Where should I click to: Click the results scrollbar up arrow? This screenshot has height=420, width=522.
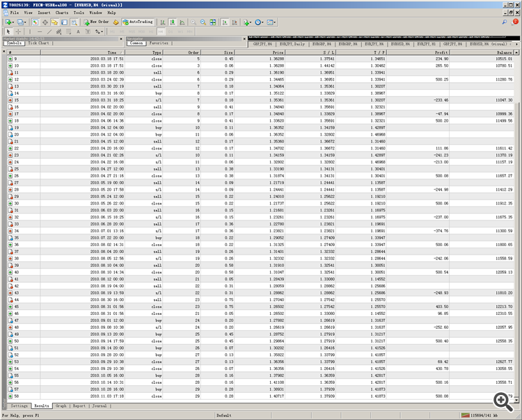pyautogui.click(x=516, y=53)
